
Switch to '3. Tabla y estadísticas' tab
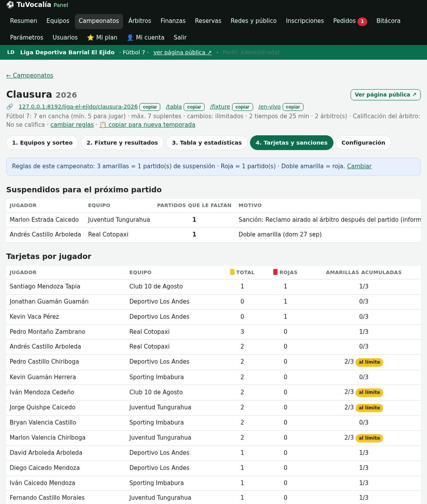click(207, 143)
